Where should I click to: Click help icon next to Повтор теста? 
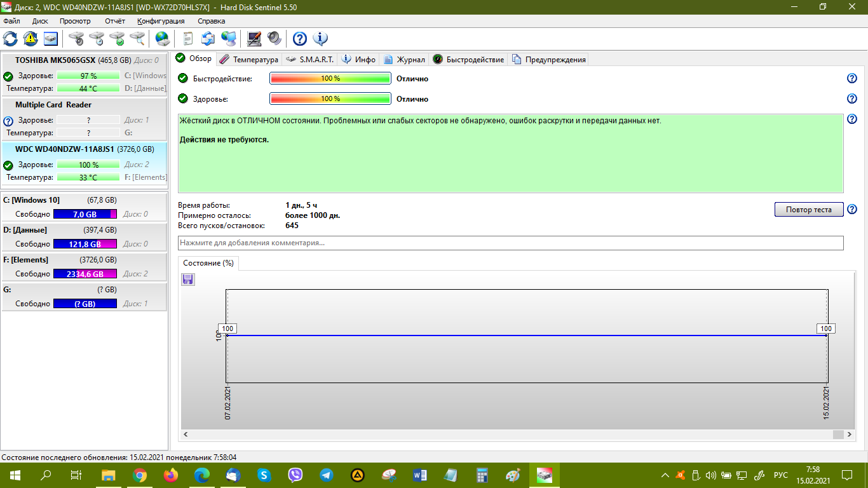[852, 209]
